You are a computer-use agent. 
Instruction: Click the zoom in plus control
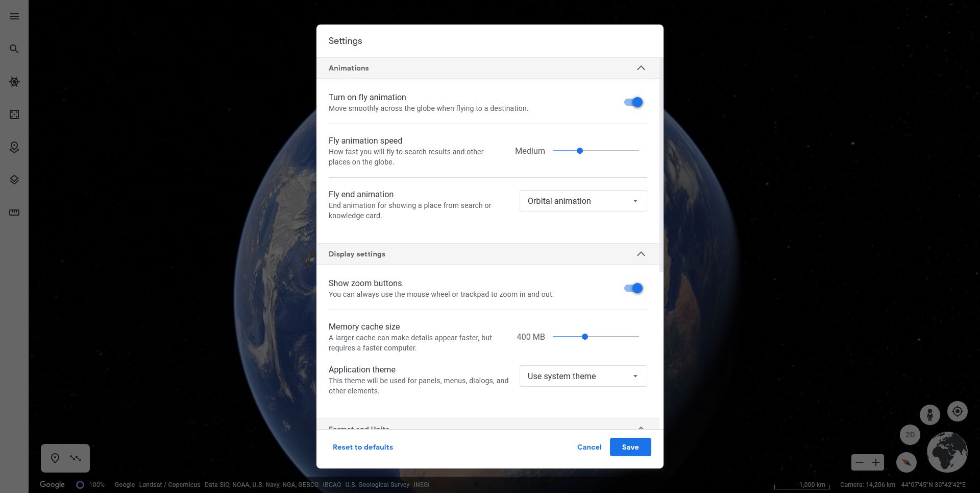[x=876, y=462]
